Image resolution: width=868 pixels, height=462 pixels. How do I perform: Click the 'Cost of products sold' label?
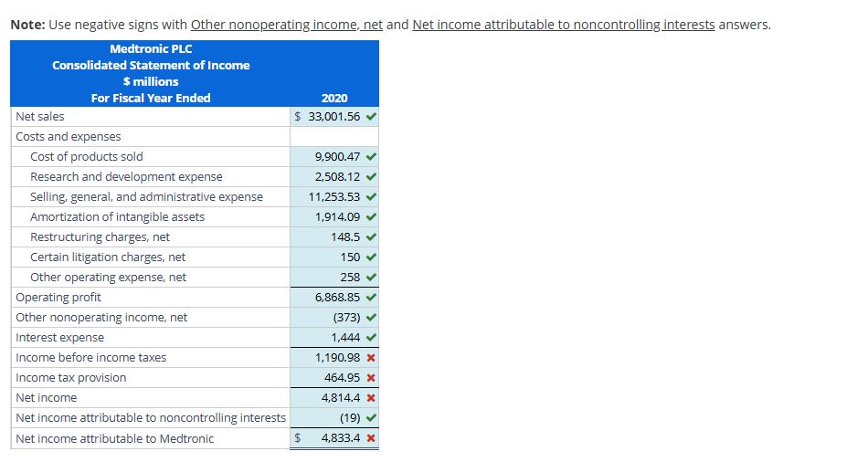tap(87, 156)
